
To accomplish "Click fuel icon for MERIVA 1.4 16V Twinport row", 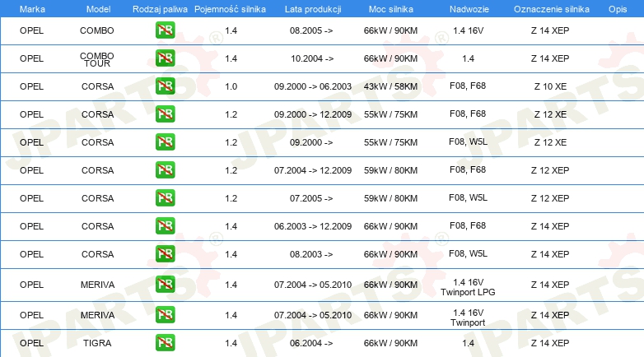I will [165, 315].
